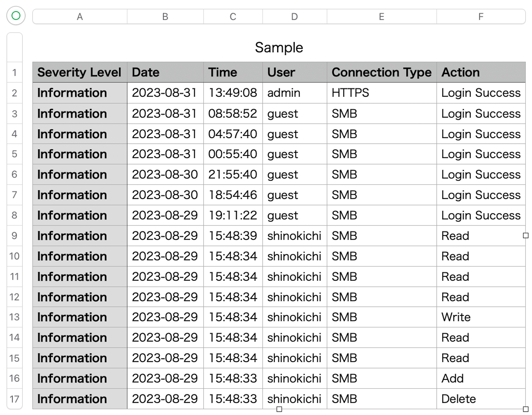Select the cell containing "Write"
Screen dimensions: 532x415
click(x=481, y=317)
